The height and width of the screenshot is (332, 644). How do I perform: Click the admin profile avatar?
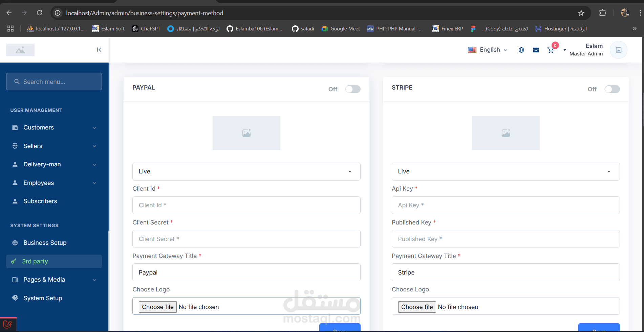619,50
